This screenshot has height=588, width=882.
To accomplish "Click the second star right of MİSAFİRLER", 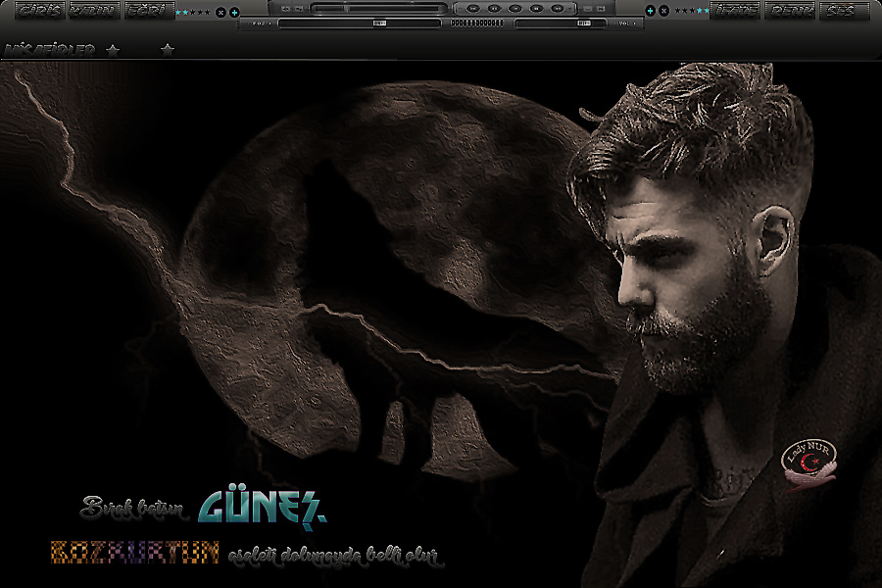I will (x=168, y=50).
